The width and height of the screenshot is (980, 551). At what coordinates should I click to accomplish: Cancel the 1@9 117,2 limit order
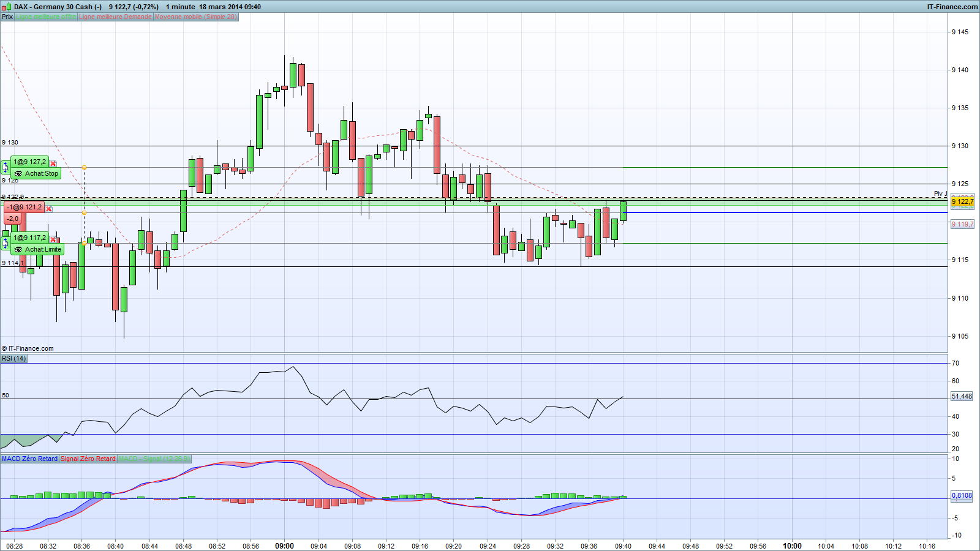point(53,239)
